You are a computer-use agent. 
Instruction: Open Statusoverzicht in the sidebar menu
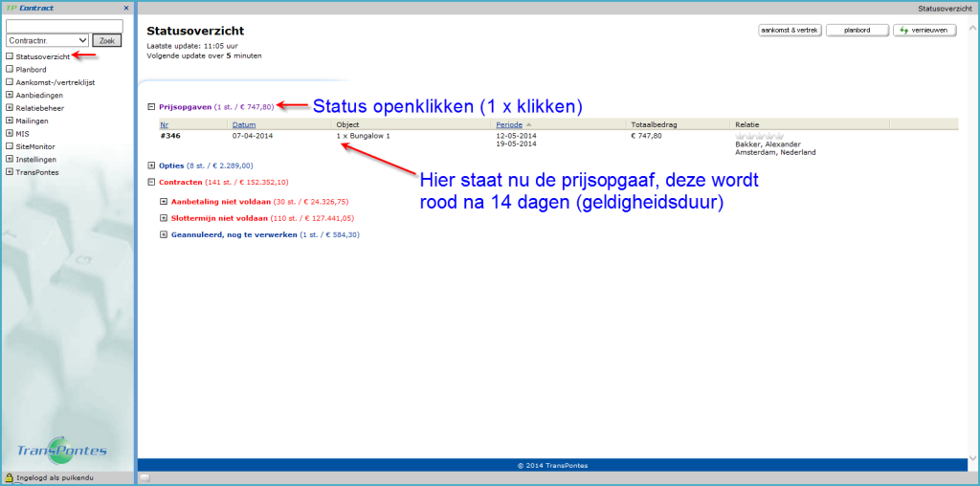(43, 57)
